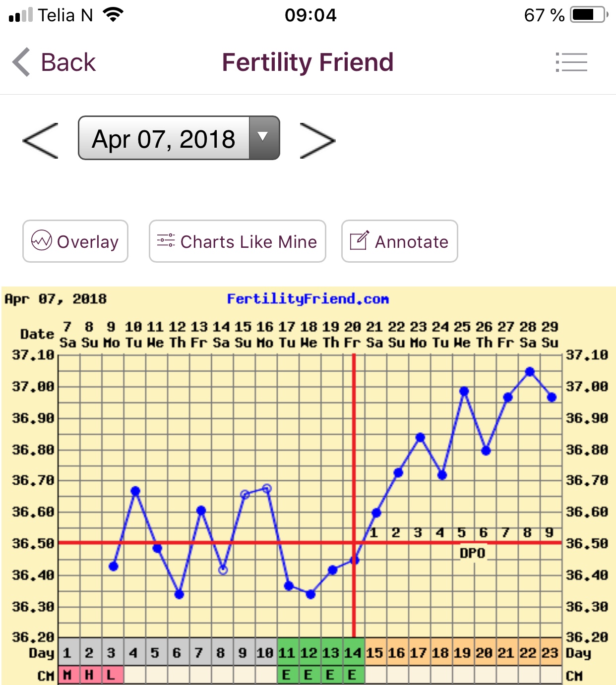Tap the Back label
The width and height of the screenshot is (616, 685).
coord(68,62)
